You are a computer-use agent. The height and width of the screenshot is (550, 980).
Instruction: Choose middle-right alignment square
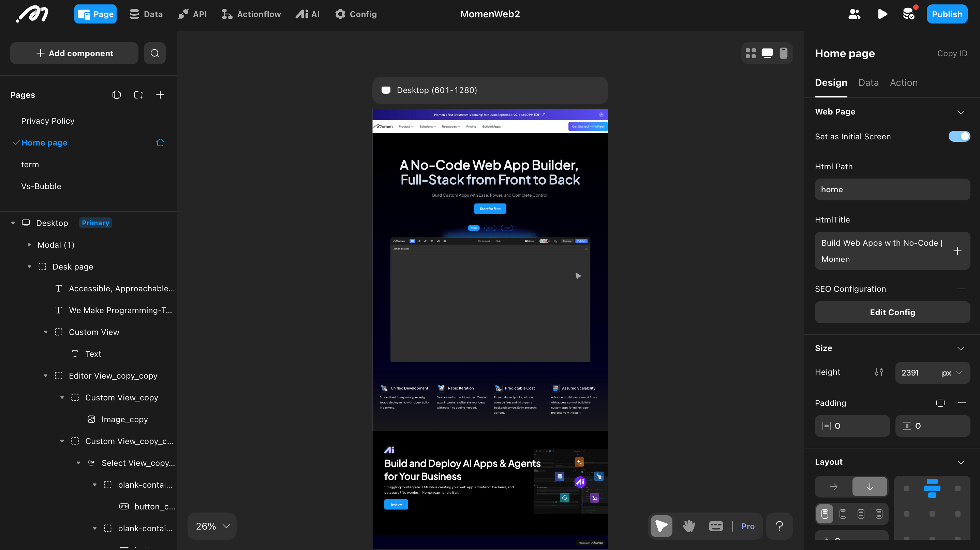pos(957,514)
